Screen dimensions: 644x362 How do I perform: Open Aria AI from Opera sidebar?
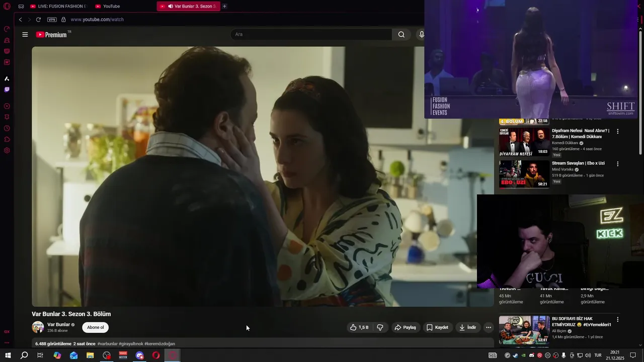click(7, 78)
